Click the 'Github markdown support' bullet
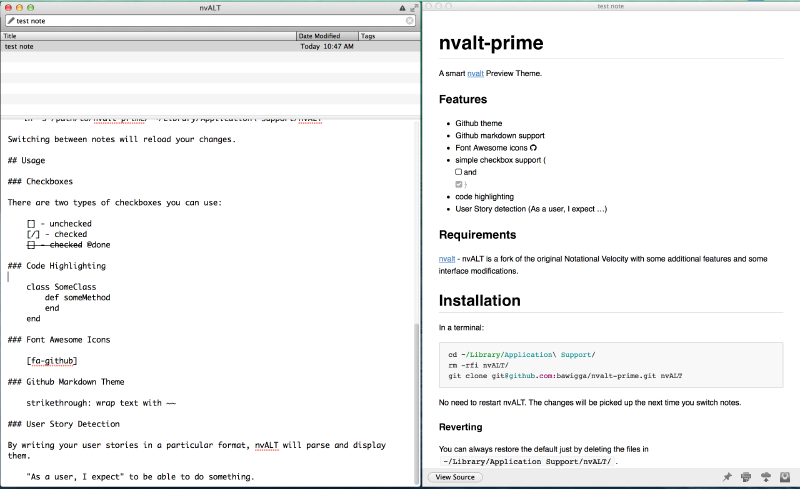The height and width of the screenshot is (489, 800). point(499,135)
